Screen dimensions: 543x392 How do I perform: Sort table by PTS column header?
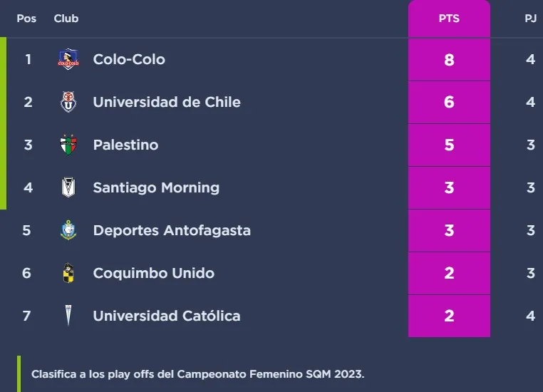[x=449, y=19]
